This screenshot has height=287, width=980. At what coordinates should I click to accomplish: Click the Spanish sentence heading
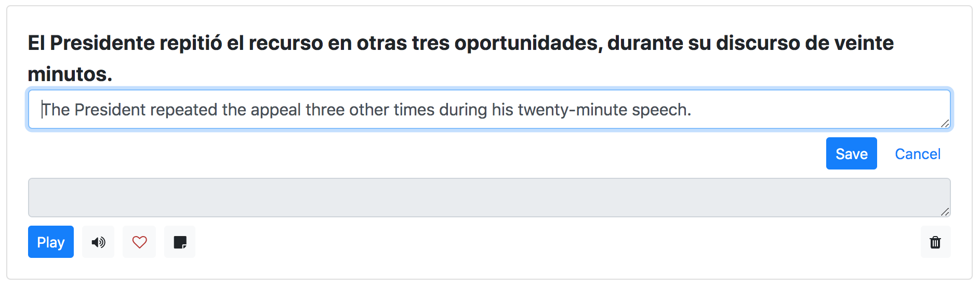coord(461,58)
